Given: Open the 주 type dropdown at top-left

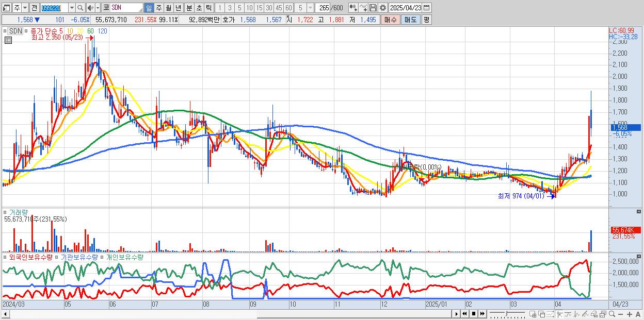Looking at the screenshot, I should tap(25, 8).
